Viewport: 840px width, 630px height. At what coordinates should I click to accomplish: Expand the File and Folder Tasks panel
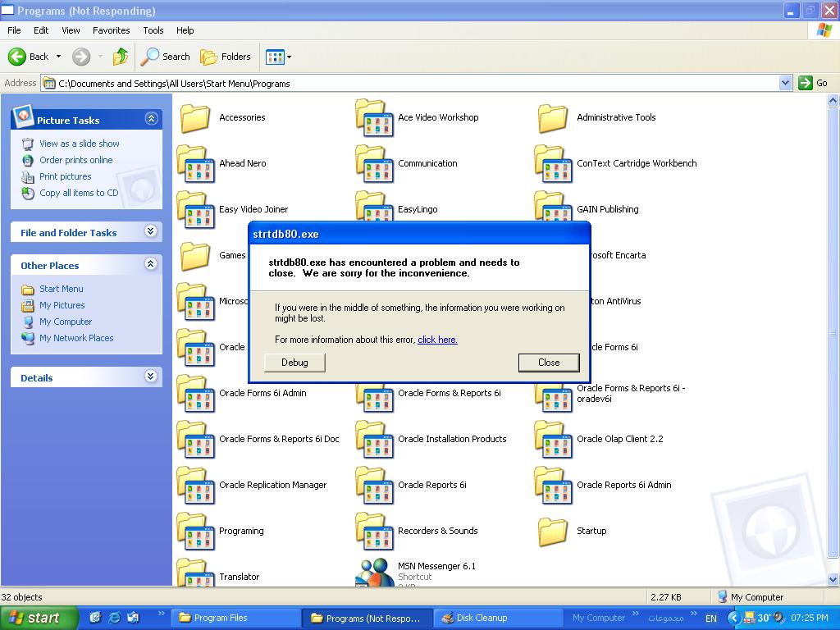(x=151, y=232)
